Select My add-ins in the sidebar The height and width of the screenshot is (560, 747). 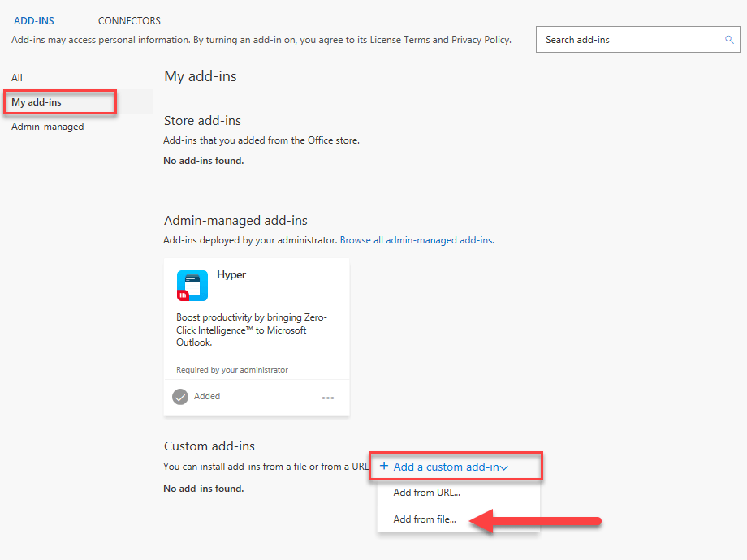click(x=37, y=102)
